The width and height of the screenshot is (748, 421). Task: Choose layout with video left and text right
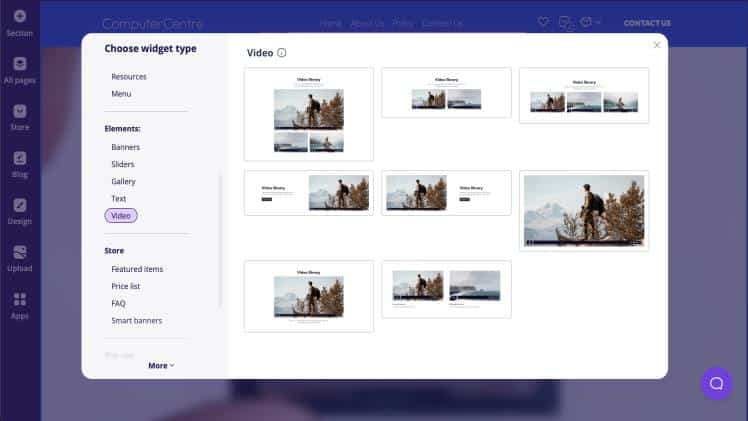(446, 193)
